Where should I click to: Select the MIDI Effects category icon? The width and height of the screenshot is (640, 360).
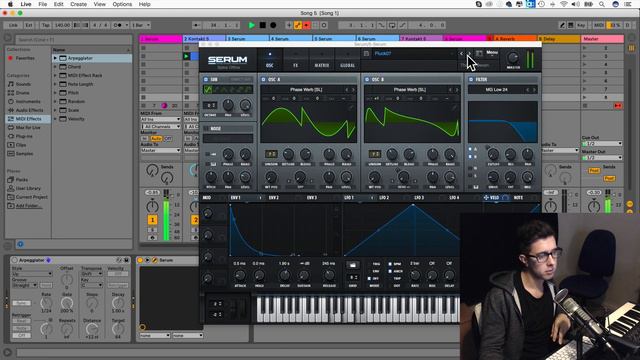(x=11, y=119)
